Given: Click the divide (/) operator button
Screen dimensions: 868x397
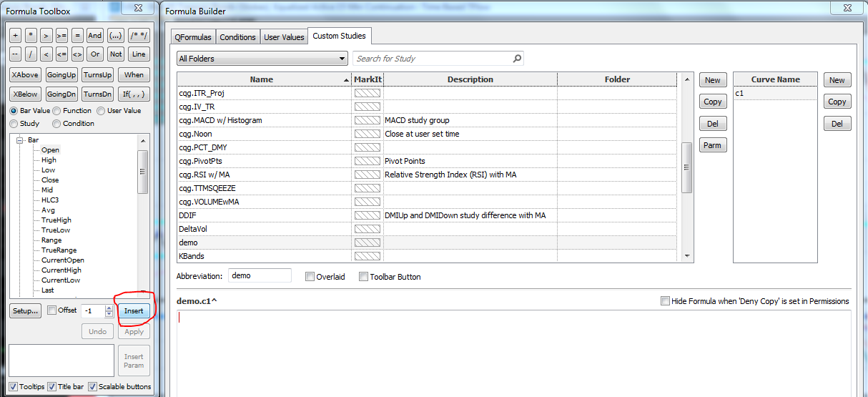Looking at the screenshot, I should click(31, 54).
